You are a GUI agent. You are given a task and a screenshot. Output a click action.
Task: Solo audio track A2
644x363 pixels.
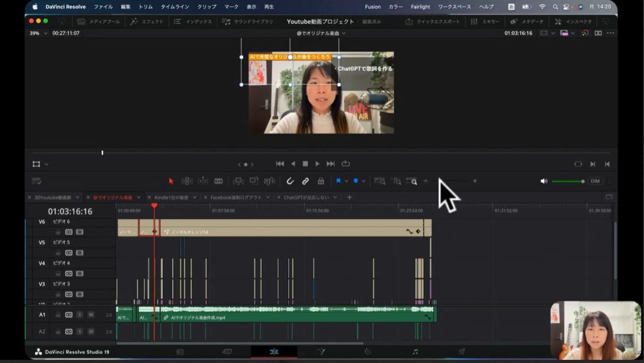click(80, 332)
